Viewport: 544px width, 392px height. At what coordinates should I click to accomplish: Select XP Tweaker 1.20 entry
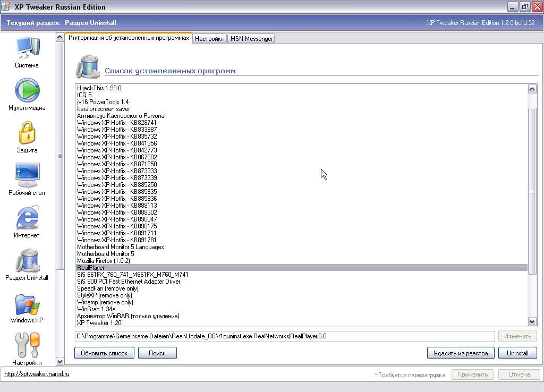point(301,323)
